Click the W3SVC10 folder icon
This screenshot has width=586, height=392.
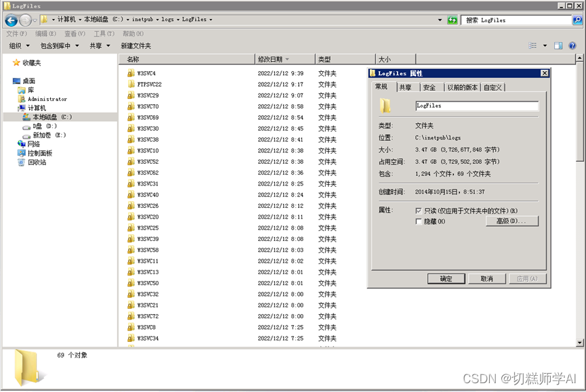coord(131,150)
